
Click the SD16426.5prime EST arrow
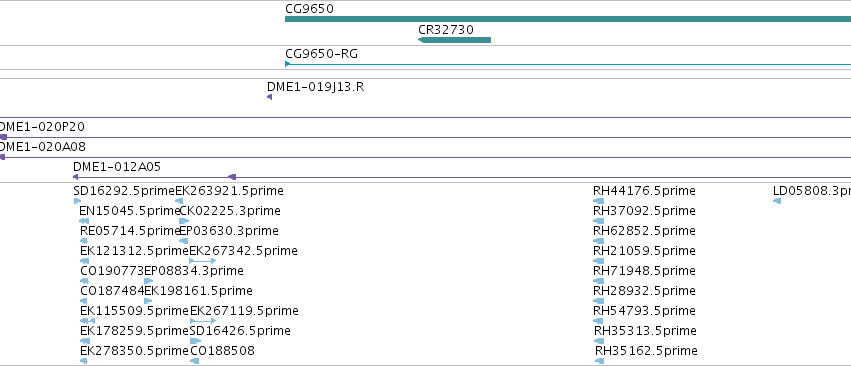pos(195,341)
